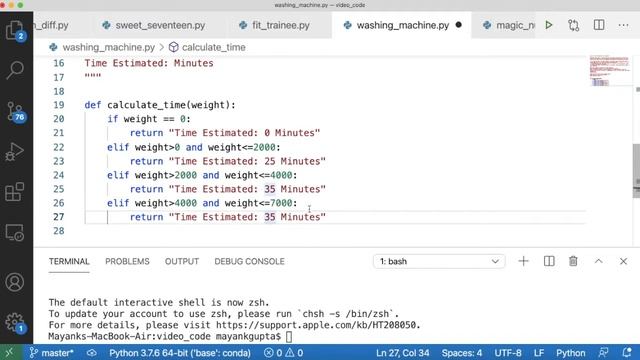Open the TERMINAL panel tab
Screen dimensions: 640x360
pyautogui.click(x=69, y=261)
